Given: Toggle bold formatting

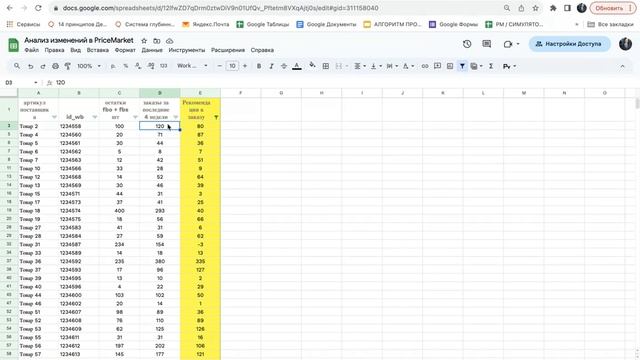Looking at the screenshot, I should tap(259, 66).
